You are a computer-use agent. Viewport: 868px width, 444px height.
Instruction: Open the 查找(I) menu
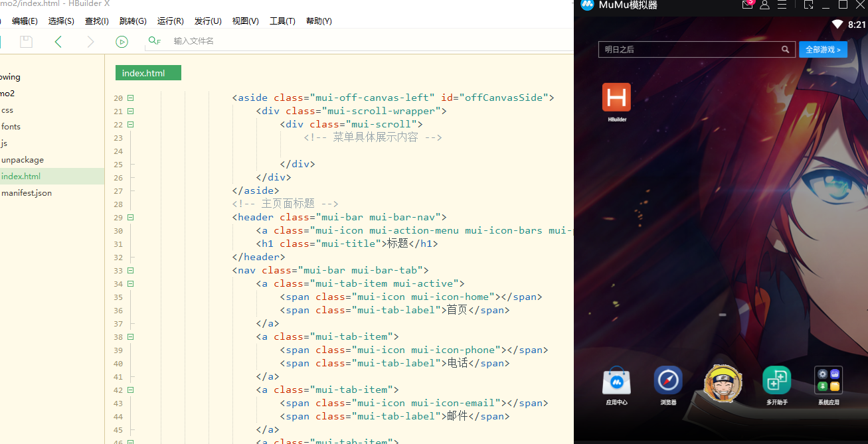pos(97,21)
